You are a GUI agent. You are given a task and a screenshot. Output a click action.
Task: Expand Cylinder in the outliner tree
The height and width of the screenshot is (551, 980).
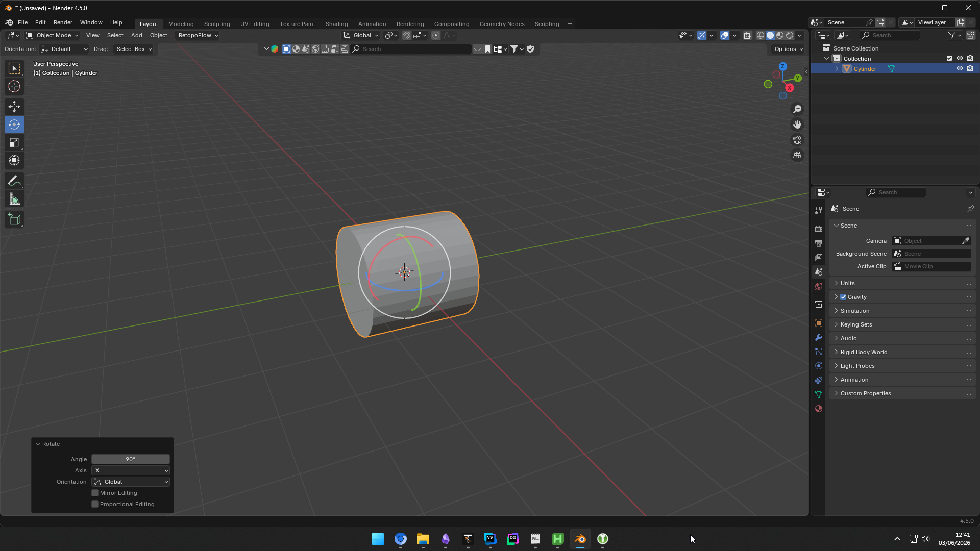(x=837, y=68)
